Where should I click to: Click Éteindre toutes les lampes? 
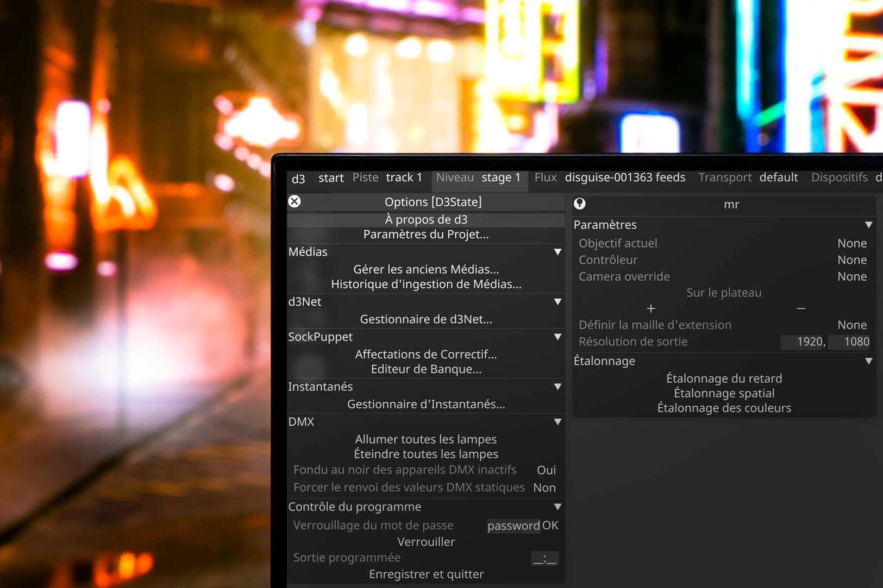pos(426,454)
